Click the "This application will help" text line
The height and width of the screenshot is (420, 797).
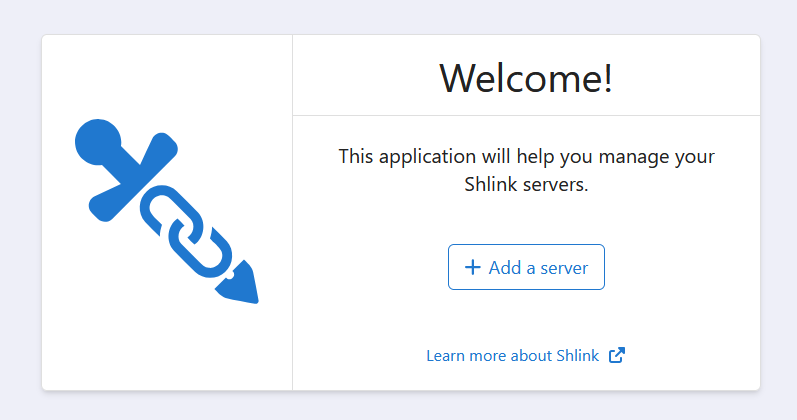coord(440,156)
